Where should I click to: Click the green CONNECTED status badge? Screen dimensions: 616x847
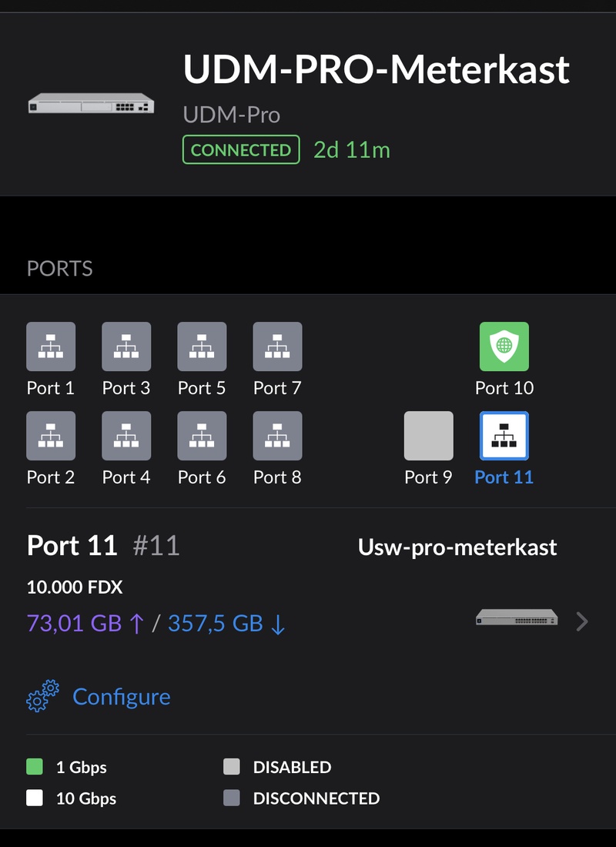tap(240, 150)
